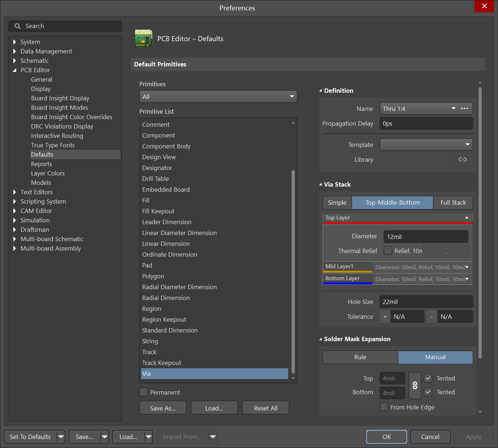
Task: Switch solder mask to Rule mode
Action: click(x=360, y=357)
